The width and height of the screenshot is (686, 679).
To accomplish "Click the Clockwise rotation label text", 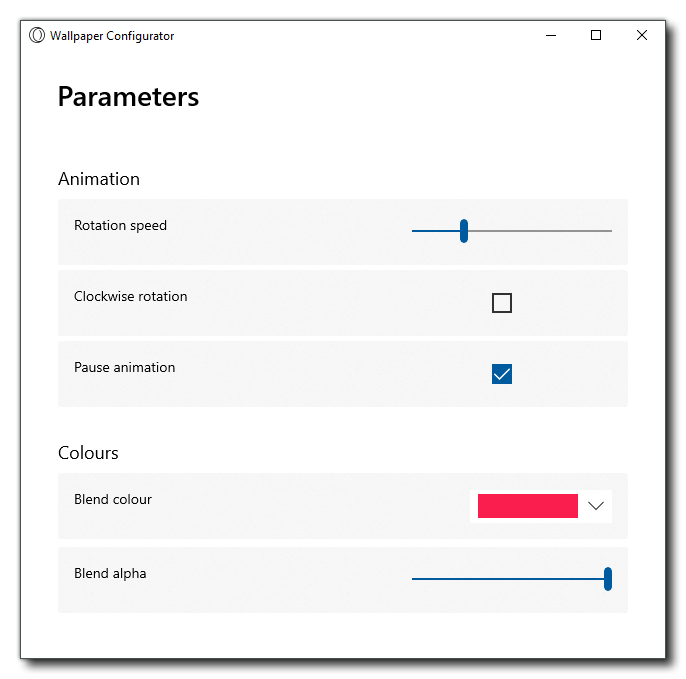I will 130,297.
